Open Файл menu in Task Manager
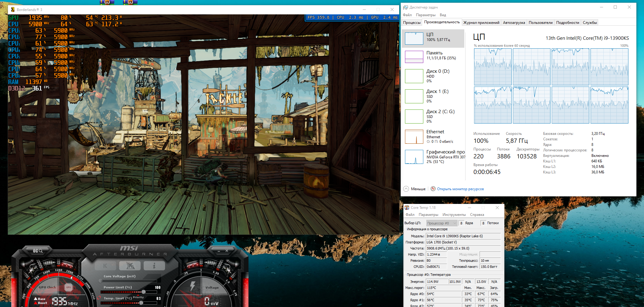644x307 pixels. coord(407,15)
